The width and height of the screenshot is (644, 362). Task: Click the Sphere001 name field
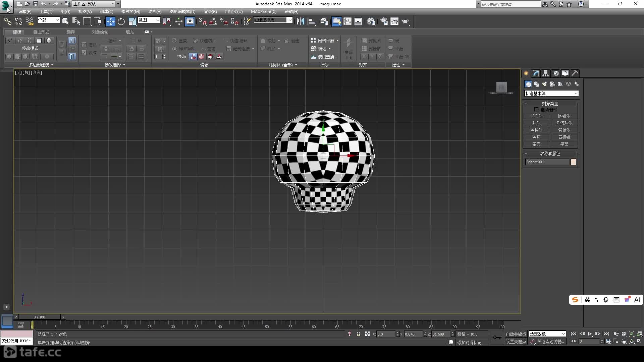547,162
